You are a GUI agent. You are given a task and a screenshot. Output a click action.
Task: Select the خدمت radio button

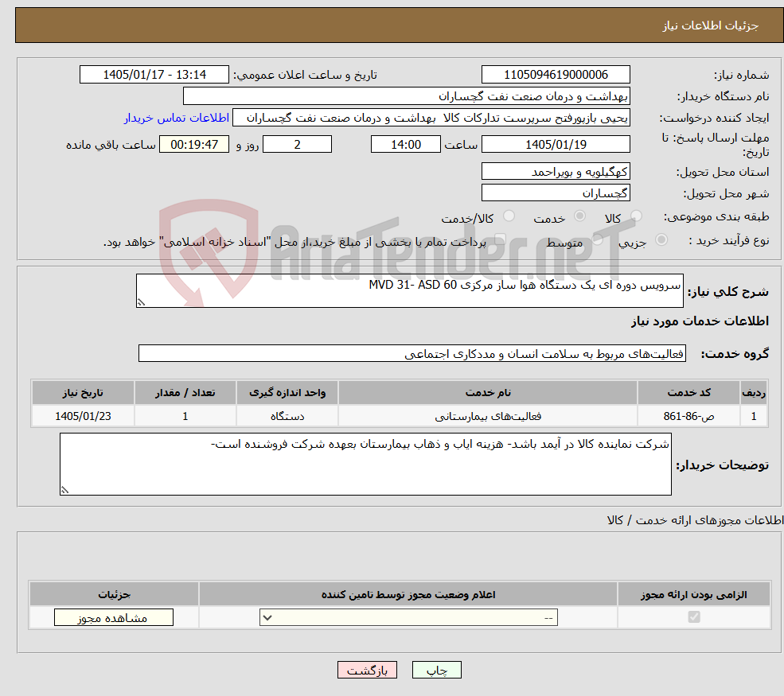point(579,216)
